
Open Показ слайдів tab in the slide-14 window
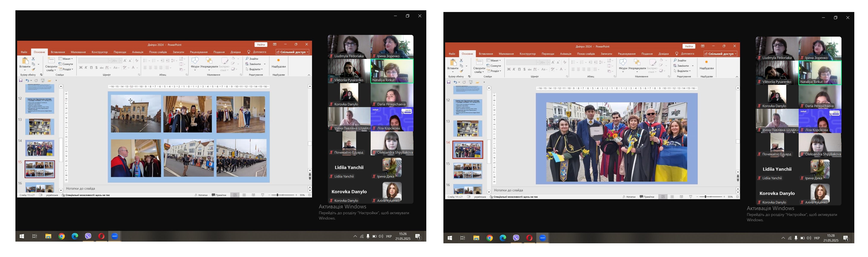[586, 54]
